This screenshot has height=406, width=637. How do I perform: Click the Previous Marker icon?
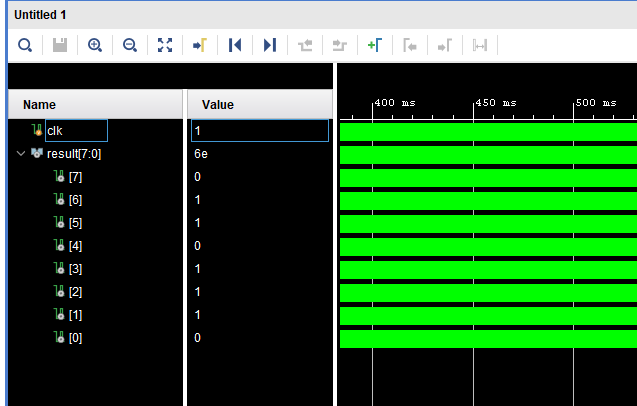410,45
